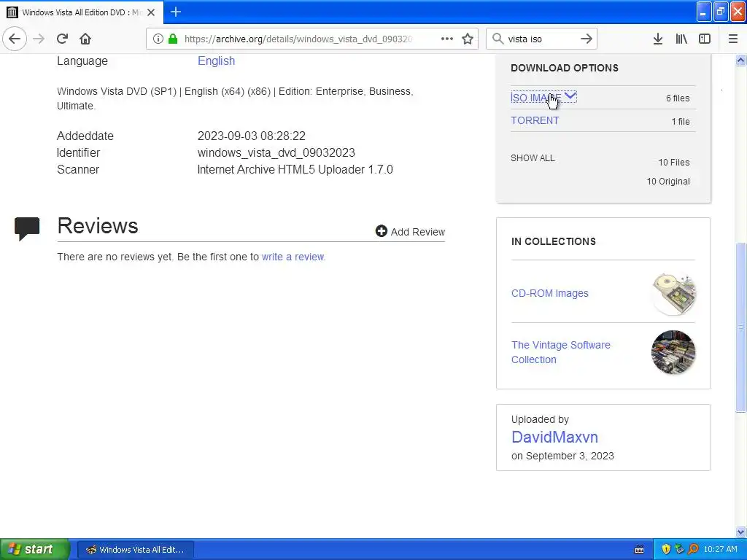Follow the 'write a review' link
The width and height of the screenshot is (747, 560).
pyautogui.click(x=293, y=257)
